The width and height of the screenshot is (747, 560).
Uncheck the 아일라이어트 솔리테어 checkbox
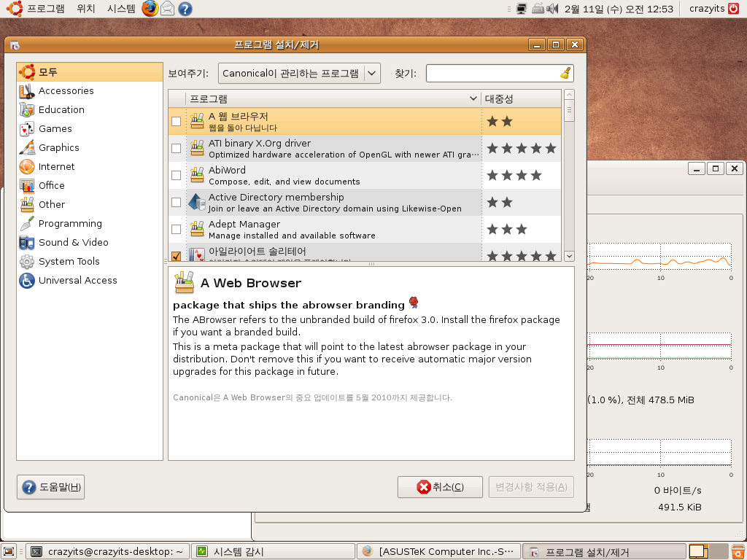click(x=177, y=256)
